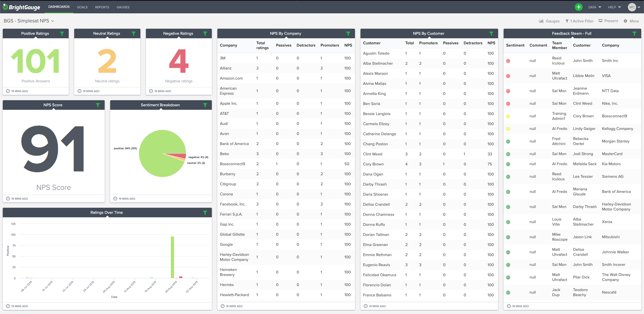Screen dimensions: 644x314
Task: Click 'negative: 4% (4)' pie label
Action: click(198, 157)
